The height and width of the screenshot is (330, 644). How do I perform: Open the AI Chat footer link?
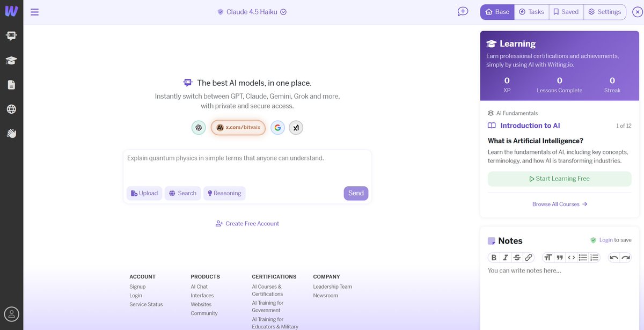(199, 287)
